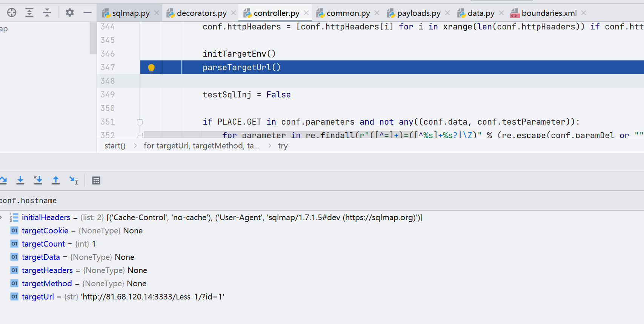Close the boundaries.xml tab
The width and height of the screenshot is (644, 324).
click(584, 13)
